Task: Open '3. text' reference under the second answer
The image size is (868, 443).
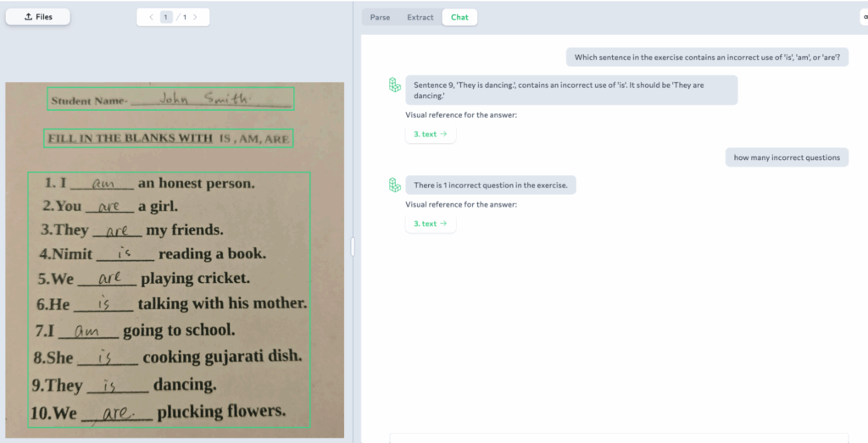Action: click(430, 224)
